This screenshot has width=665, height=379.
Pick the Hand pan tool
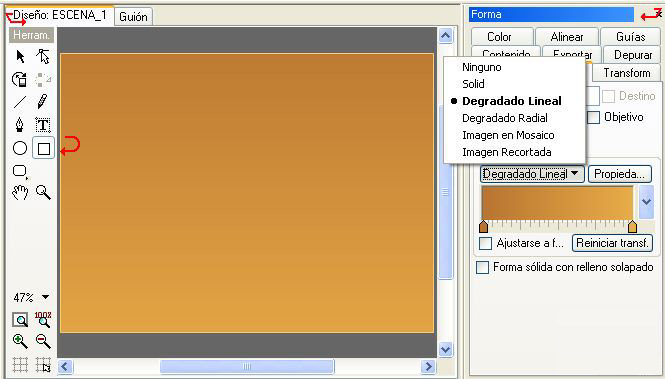(x=20, y=192)
